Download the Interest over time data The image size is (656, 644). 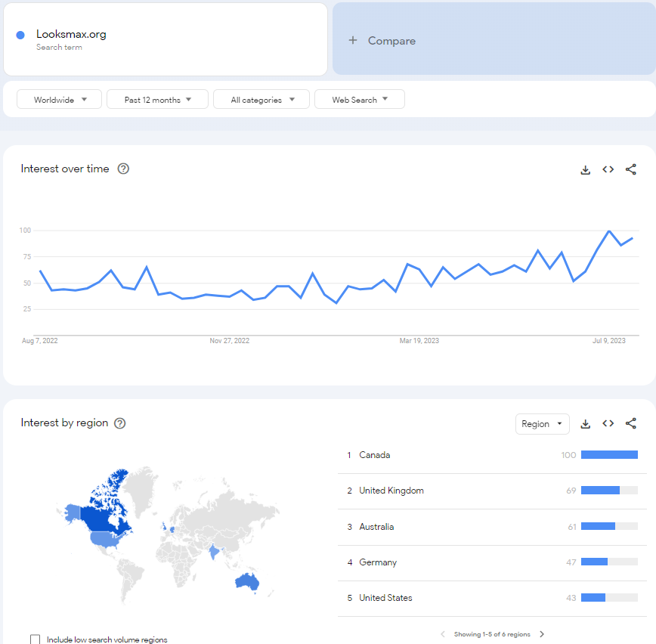[x=585, y=169]
